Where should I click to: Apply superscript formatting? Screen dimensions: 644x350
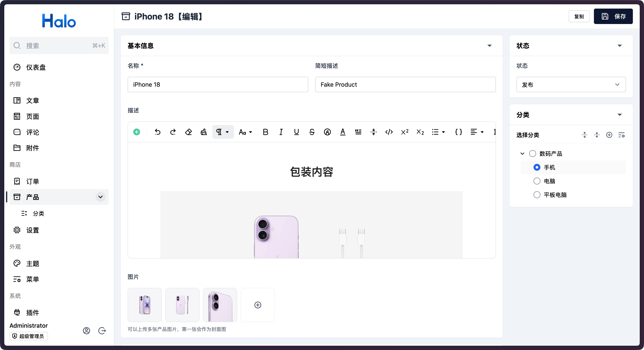point(404,132)
